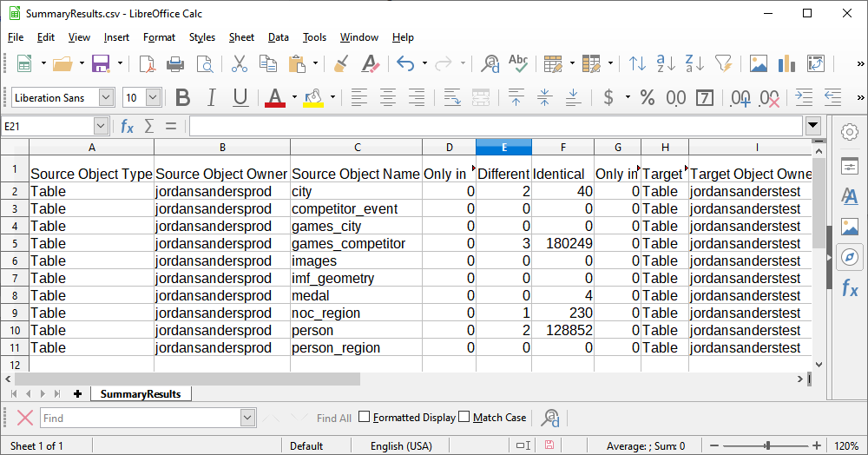Insert a chart
The image size is (868, 455).
[786, 63]
